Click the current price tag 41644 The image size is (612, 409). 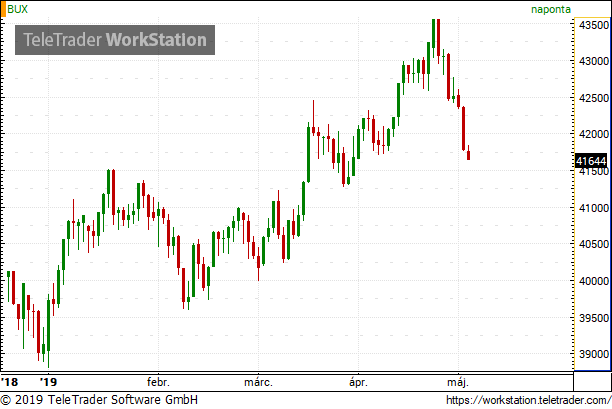point(591,161)
